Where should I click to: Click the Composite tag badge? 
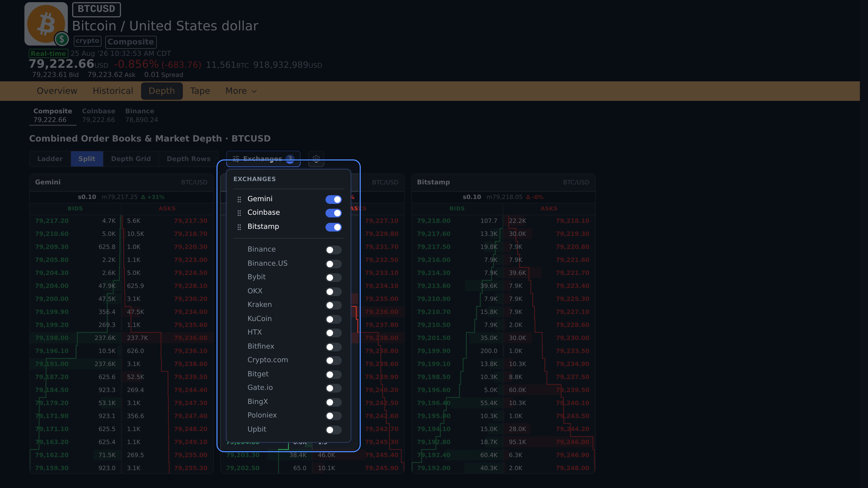[131, 42]
